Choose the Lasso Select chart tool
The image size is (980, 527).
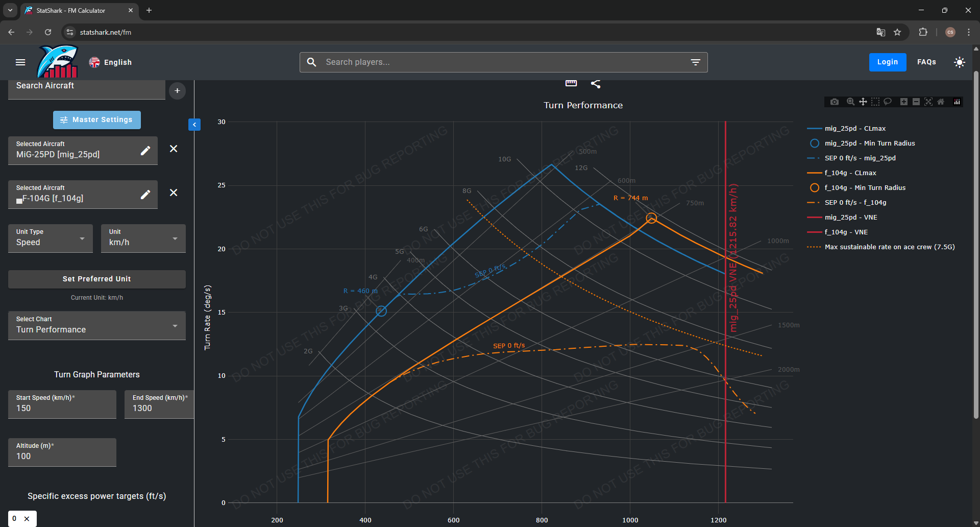(x=888, y=102)
